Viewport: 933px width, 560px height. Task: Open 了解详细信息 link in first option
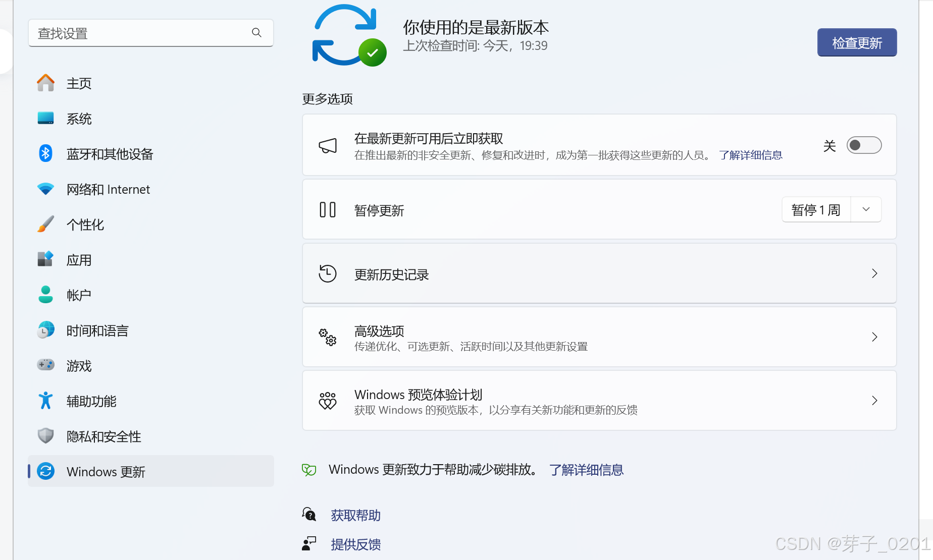pyautogui.click(x=751, y=155)
